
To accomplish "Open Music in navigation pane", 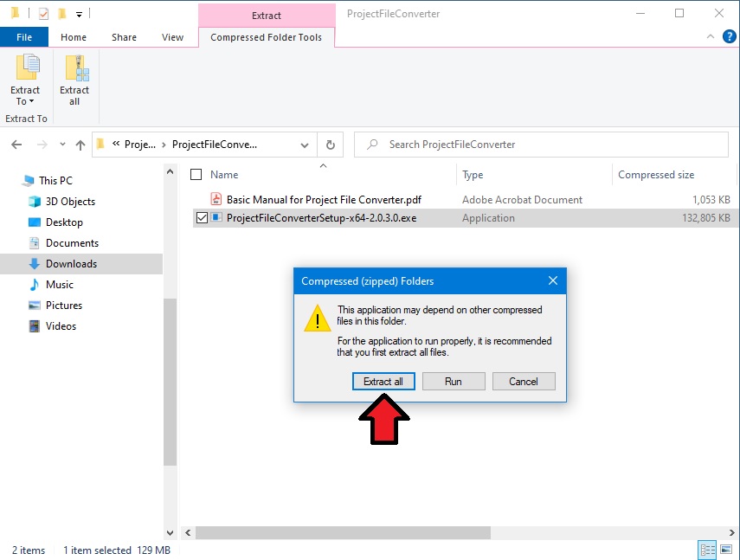I will [x=60, y=284].
